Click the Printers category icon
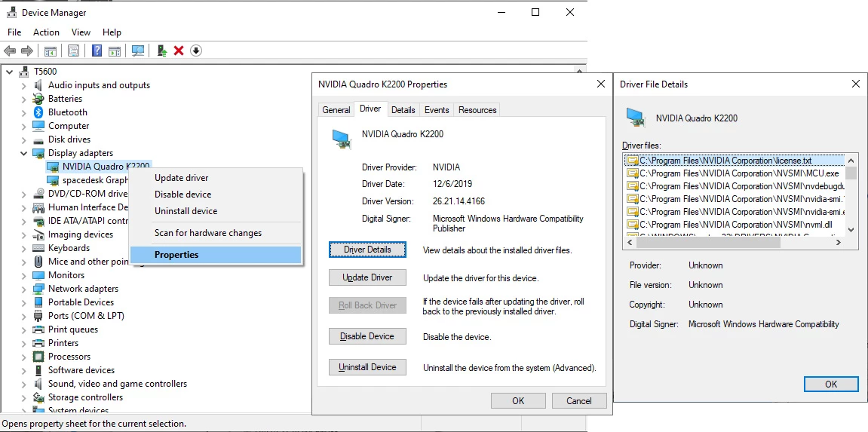 (38, 343)
